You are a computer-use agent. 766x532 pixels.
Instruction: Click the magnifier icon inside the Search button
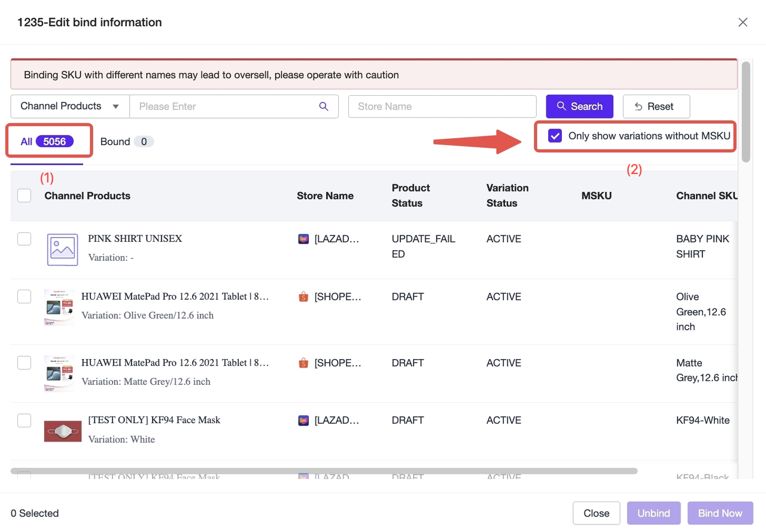pos(561,106)
